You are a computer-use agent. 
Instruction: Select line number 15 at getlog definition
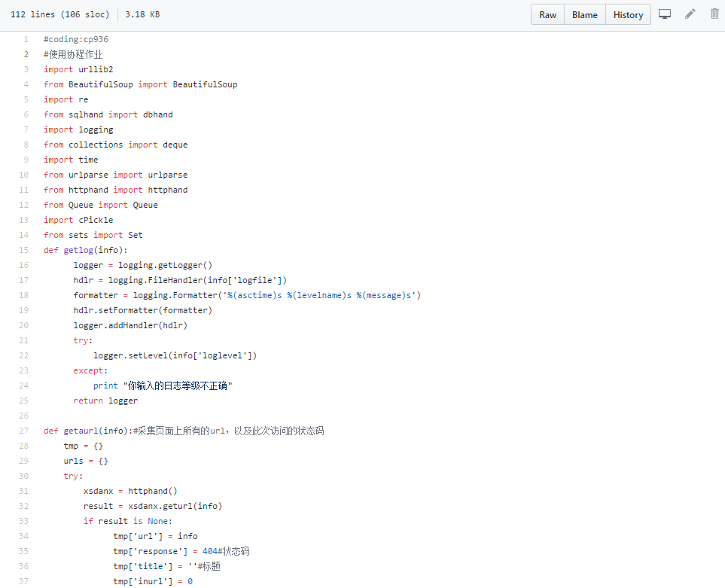[24, 250]
